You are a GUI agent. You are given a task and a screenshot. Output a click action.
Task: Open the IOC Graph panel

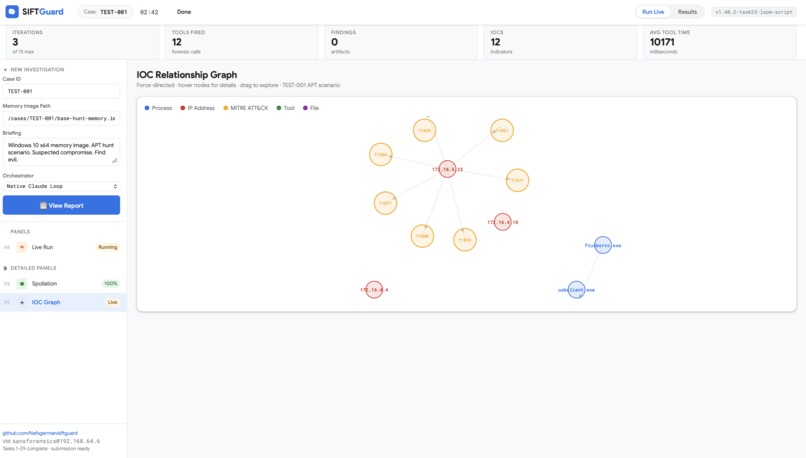(63, 302)
